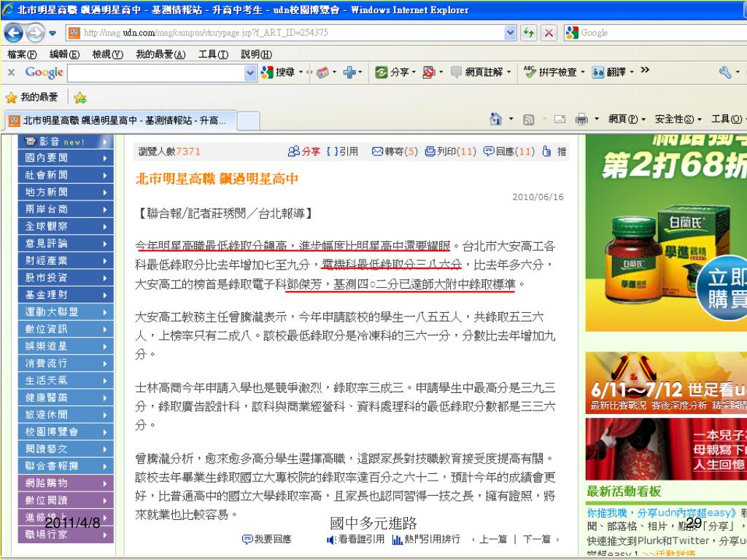The image size is (747, 560).
Task: Open the Google toolbar search field dropdown
Action: [x=250, y=73]
